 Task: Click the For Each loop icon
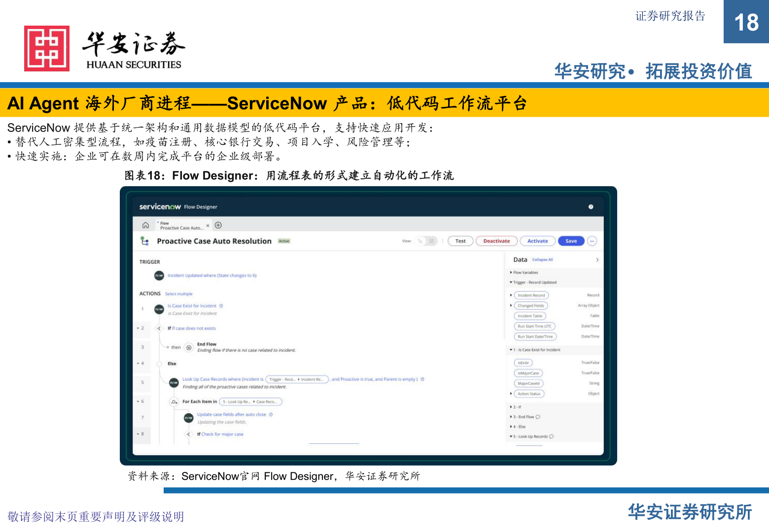pyautogui.click(x=174, y=402)
